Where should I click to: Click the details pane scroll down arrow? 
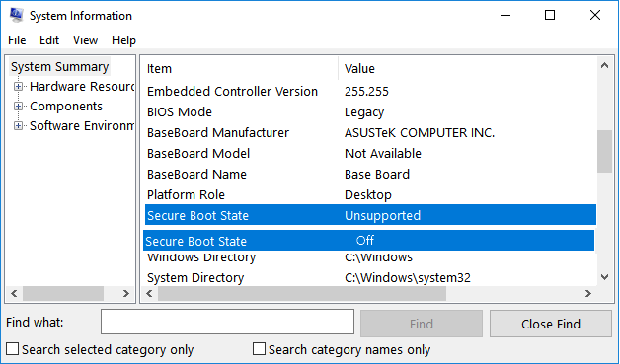604,277
